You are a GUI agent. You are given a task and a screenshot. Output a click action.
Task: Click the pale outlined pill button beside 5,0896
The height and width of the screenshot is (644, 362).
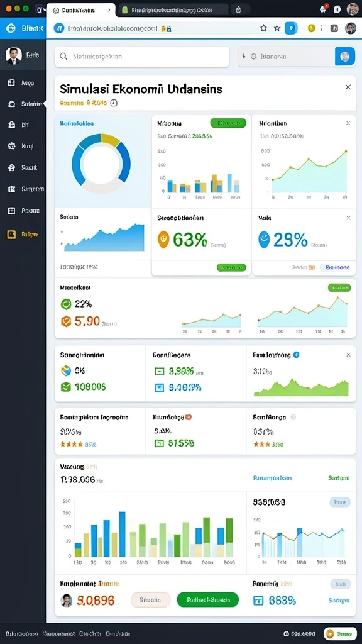[x=151, y=600]
